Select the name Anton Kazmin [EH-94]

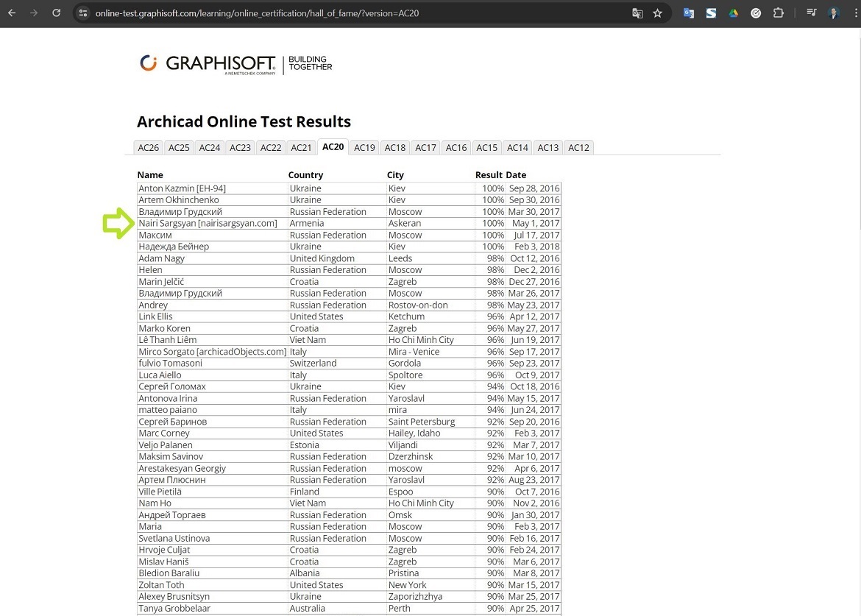(183, 188)
